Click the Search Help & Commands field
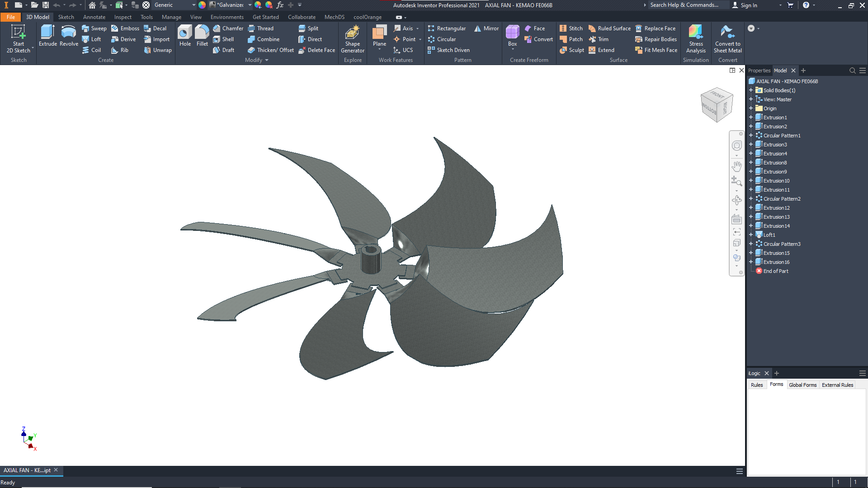Viewport: 868px width, 488px height. (x=688, y=5)
